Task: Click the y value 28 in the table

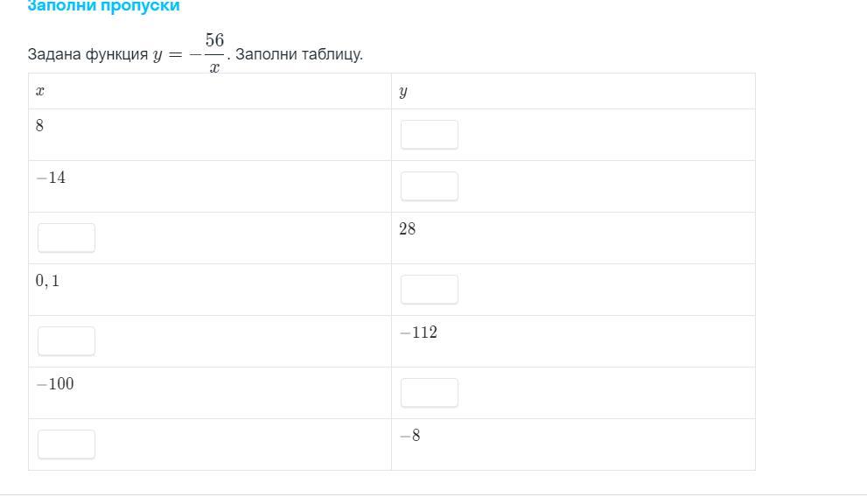Action: point(408,229)
